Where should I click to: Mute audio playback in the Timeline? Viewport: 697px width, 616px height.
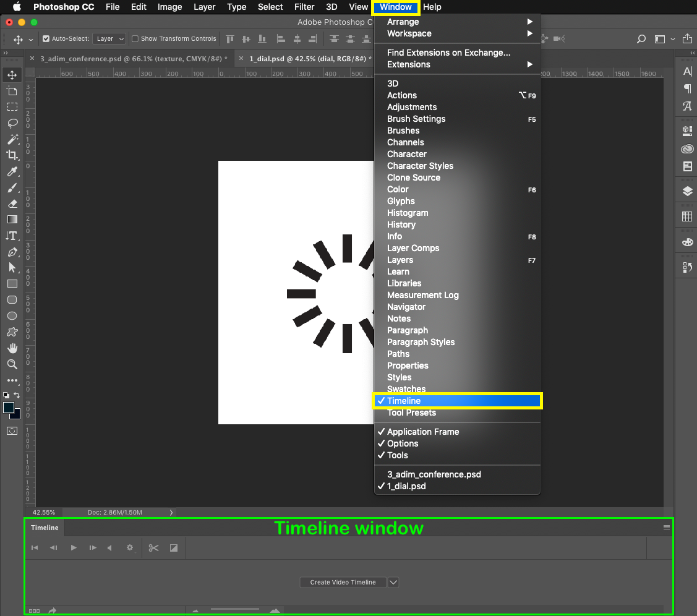click(x=110, y=548)
